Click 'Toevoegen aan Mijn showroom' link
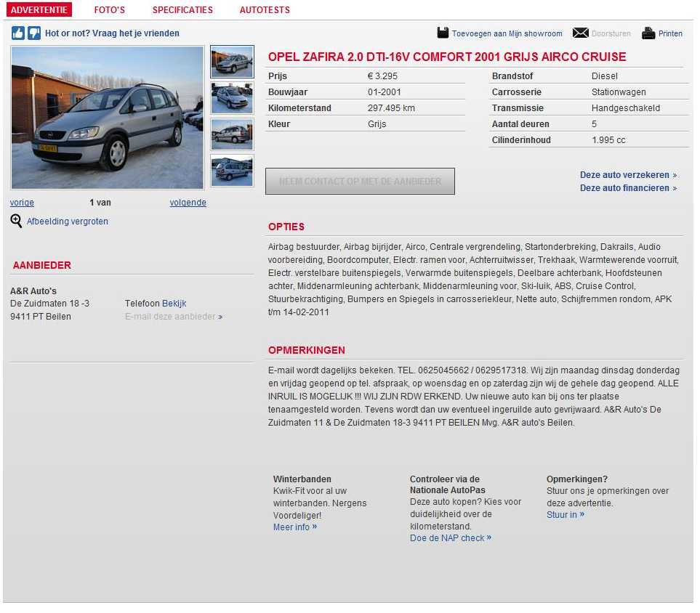This screenshot has height=613, width=700. click(x=507, y=33)
